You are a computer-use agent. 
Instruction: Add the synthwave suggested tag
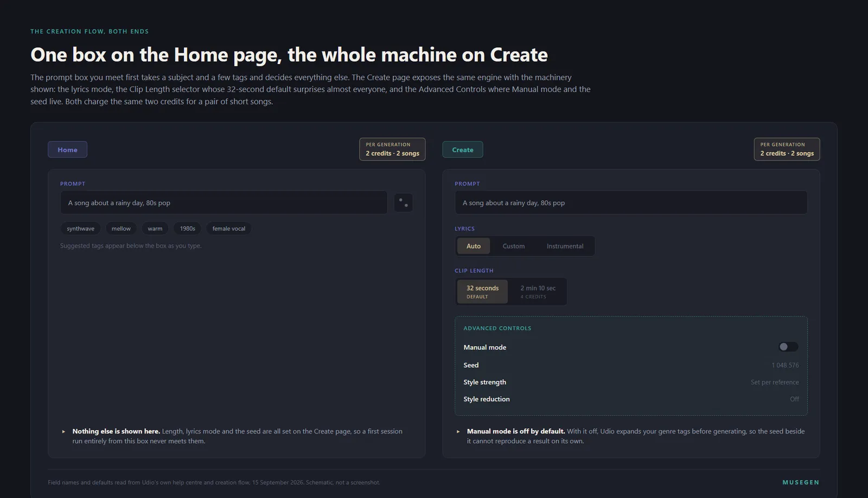point(80,228)
